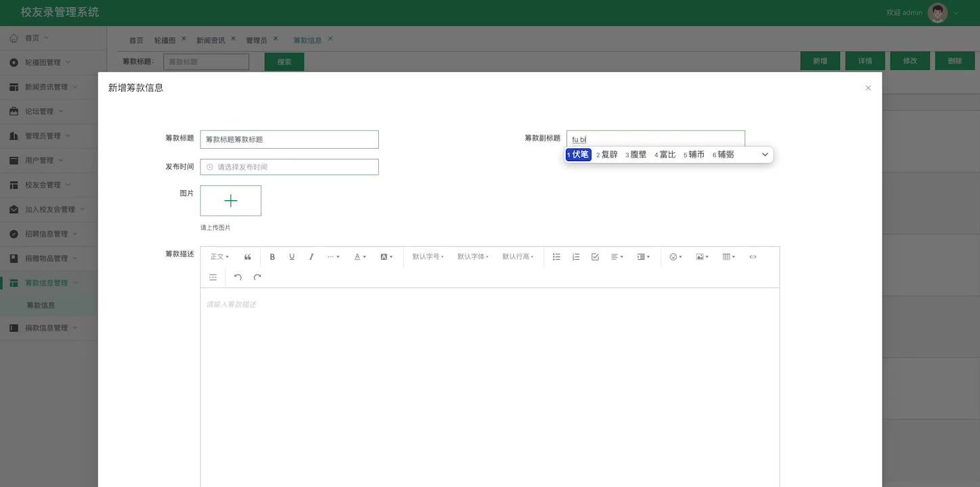Image resolution: width=980 pixels, height=487 pixels.
Task: Insert a block quote in the editor
Action: [x=248, y=257]
